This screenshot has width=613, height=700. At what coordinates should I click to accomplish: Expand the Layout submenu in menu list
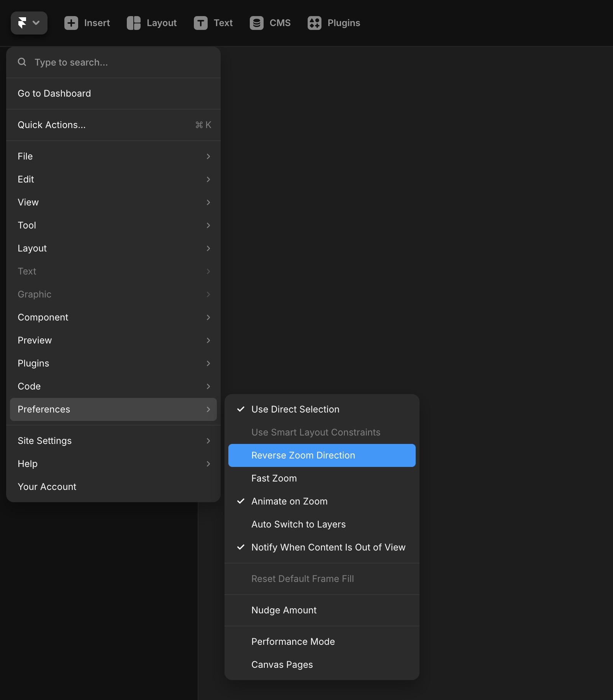[x=113, y=248]
